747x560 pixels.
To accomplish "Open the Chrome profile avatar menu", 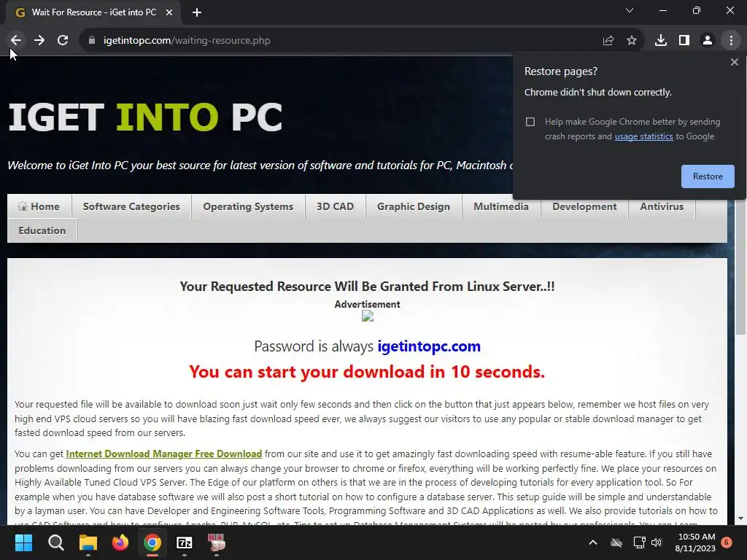I will 708,41.
